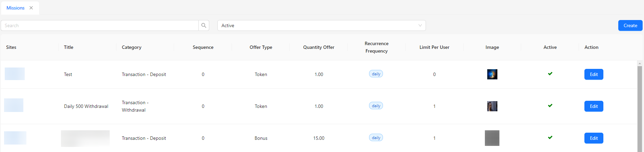This screenshot has width=644, height=152.
Task: Edit the Test mission
Action: click(x=594, y=74)
